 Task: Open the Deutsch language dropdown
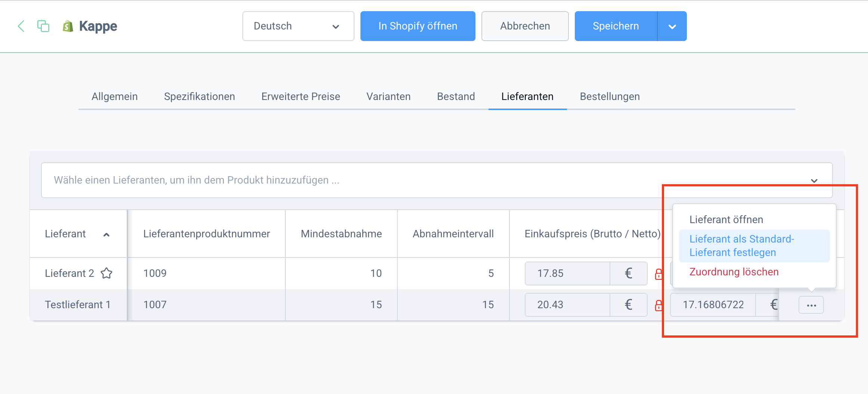coord(298,26)
